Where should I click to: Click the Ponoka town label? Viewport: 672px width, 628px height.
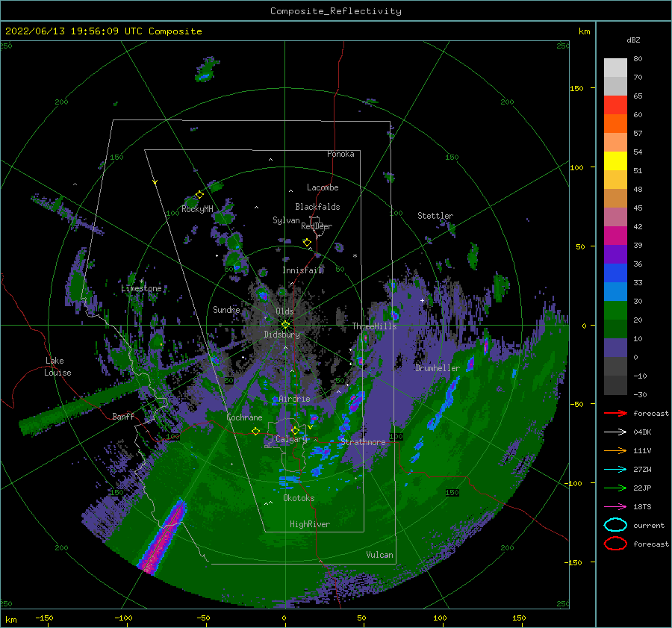[x=340, y=154]
